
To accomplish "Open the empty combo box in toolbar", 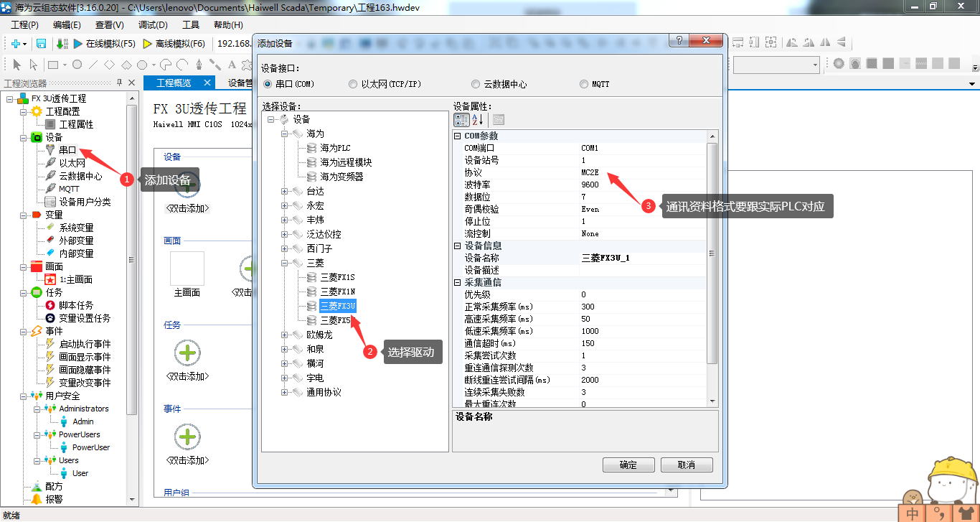I will point(776,65).
